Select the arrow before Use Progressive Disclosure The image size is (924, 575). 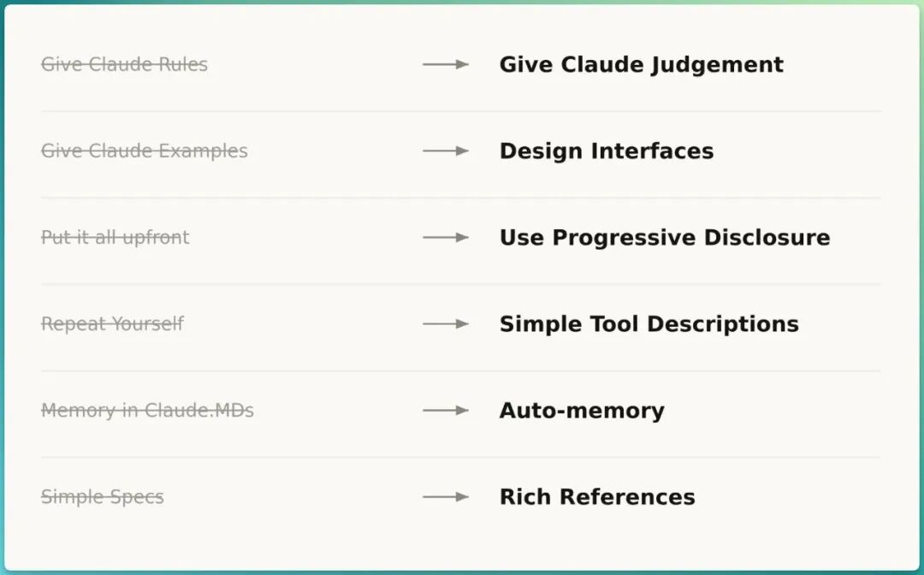446,237
